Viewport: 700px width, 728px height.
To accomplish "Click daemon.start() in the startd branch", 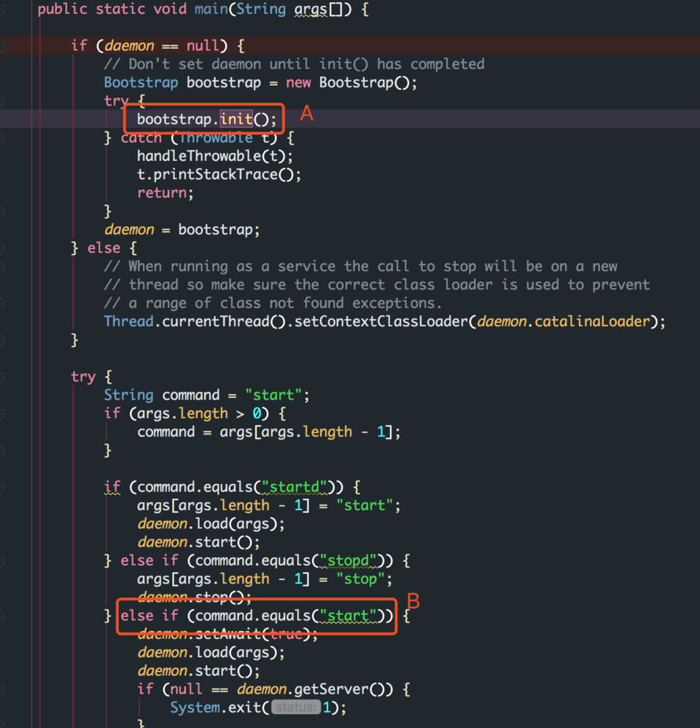I will click(x=198, y=542).
